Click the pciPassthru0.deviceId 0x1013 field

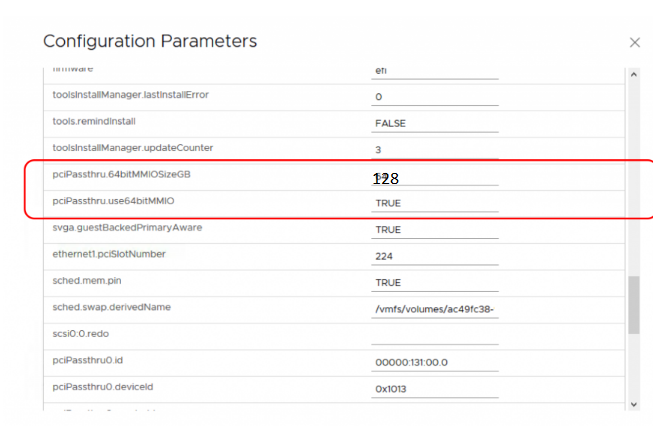pyautogui.click(x=435, y=388)
